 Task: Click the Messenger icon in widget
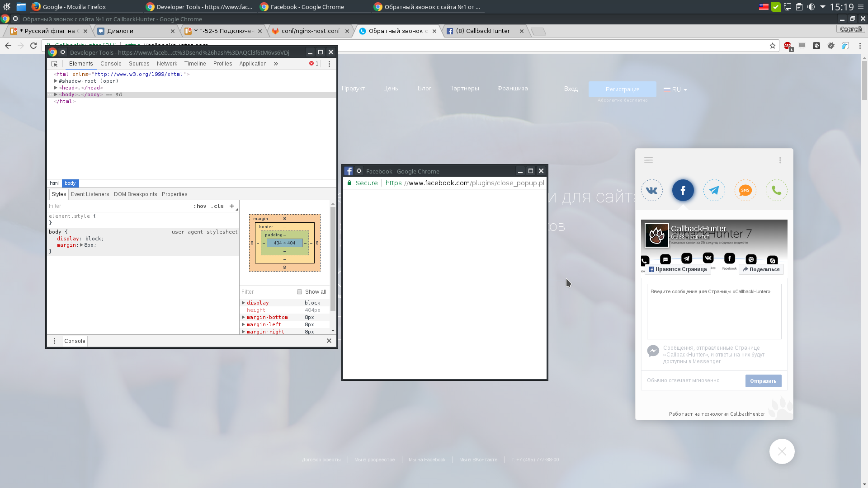coord(653,351)
